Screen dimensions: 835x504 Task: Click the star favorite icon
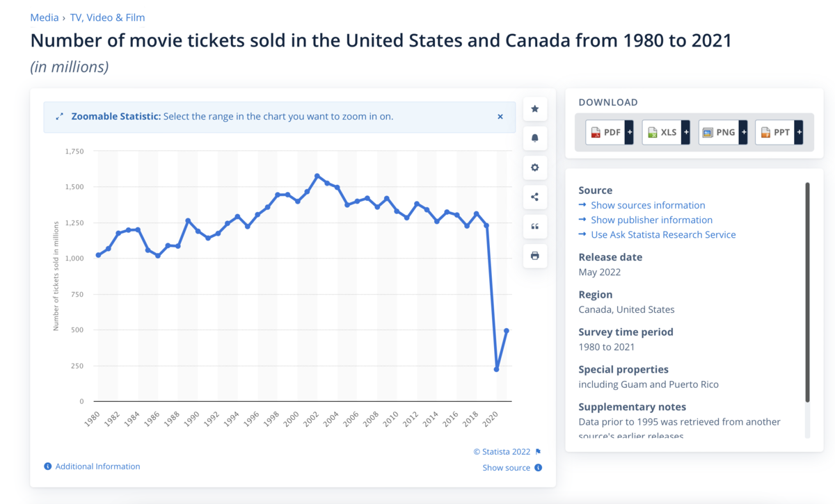(534, 109)
